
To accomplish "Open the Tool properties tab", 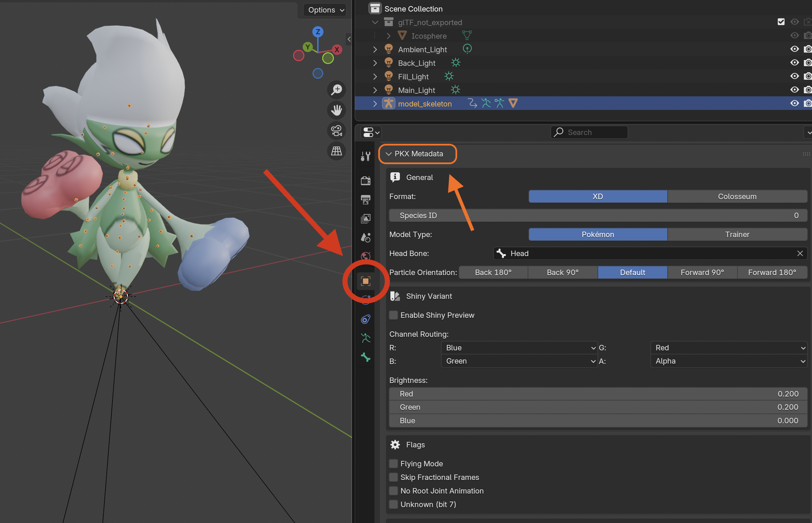I will pyautogui.click(x=365, y=156).
